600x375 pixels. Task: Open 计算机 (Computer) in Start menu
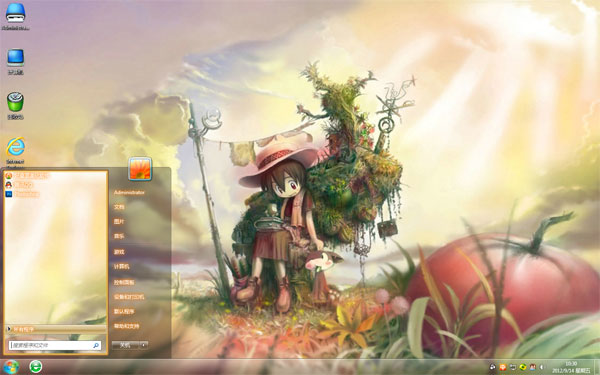(121, 266)
